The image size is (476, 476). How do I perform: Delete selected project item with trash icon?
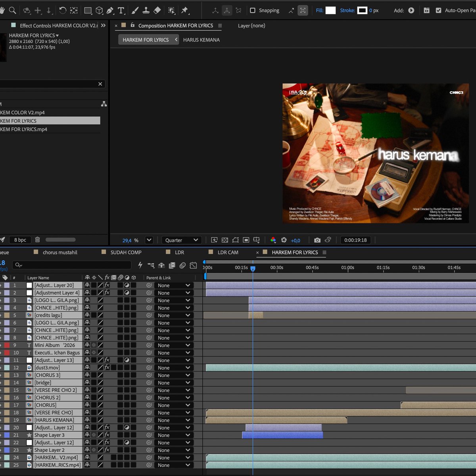(x=38, y=240)
